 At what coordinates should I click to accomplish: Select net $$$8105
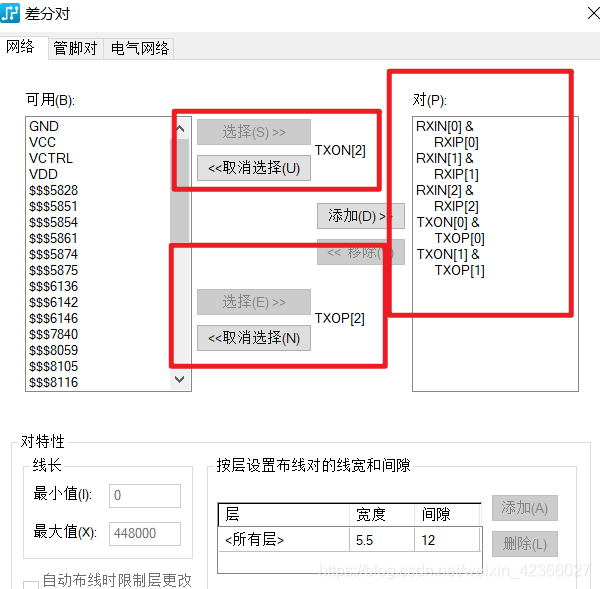pos(54,367)
